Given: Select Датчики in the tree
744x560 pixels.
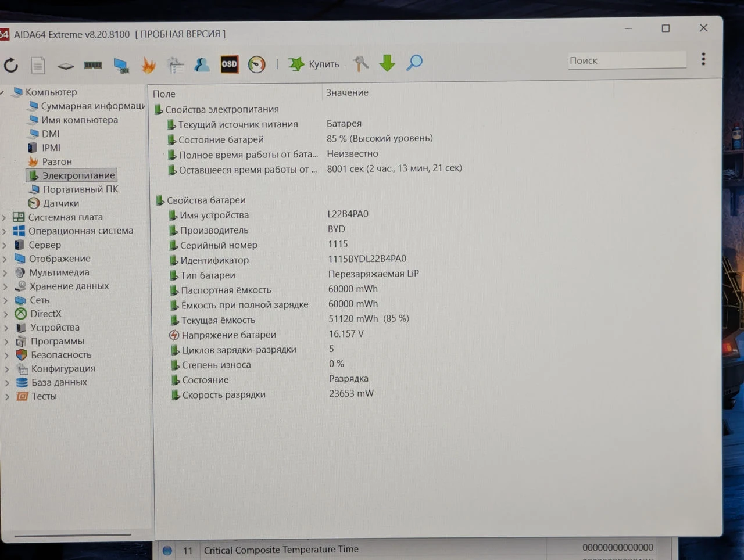Looking at the screenshot, I should point(53,203).
